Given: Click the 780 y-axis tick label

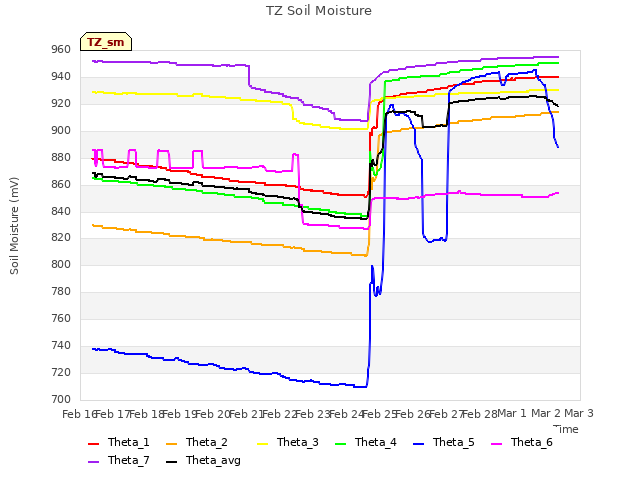Looking at the screenshot, I should 61,291.
